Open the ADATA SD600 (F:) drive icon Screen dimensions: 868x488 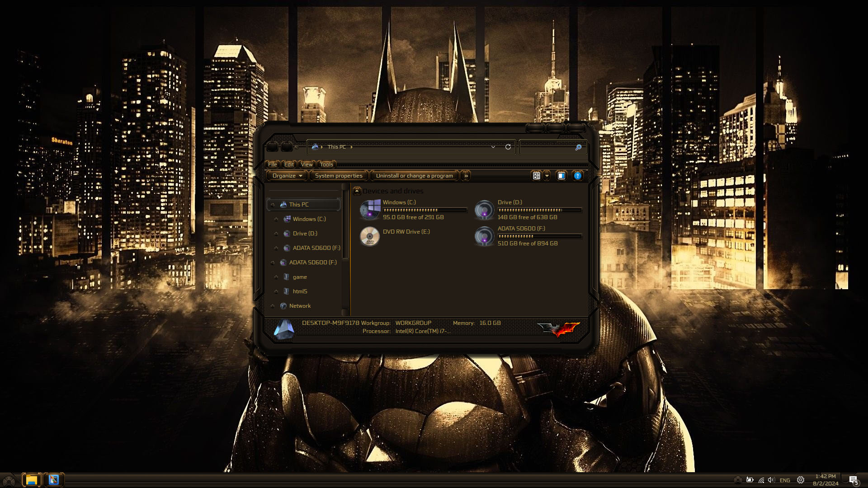point(484,236)
